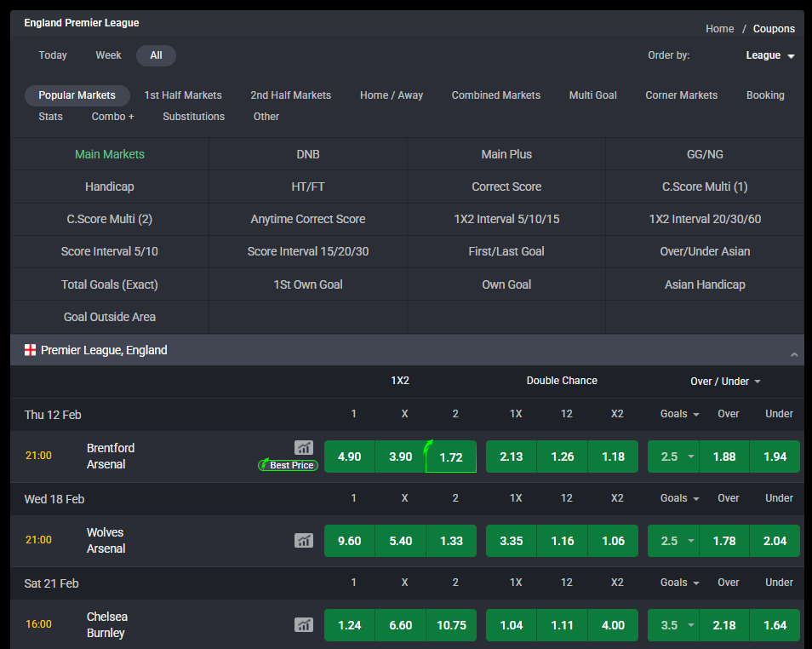The image size is (812, 649).
Task: Click the England flag icon beside Premier League
Action: 30,350
